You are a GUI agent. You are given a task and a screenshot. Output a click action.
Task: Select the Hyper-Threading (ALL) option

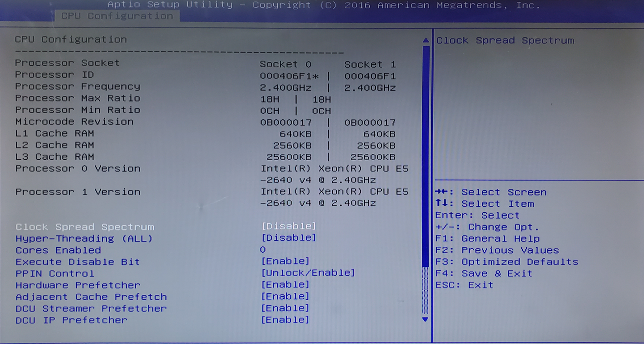point(84,239)
